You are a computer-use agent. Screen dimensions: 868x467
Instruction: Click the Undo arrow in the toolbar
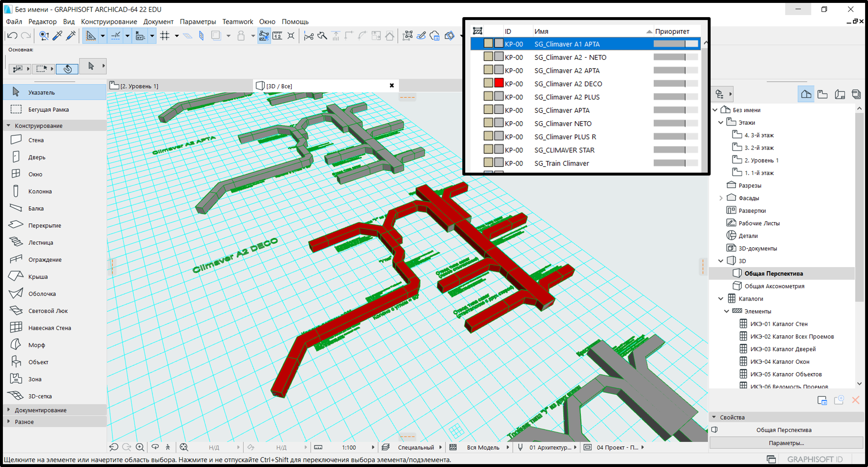[x=12, y=35]
